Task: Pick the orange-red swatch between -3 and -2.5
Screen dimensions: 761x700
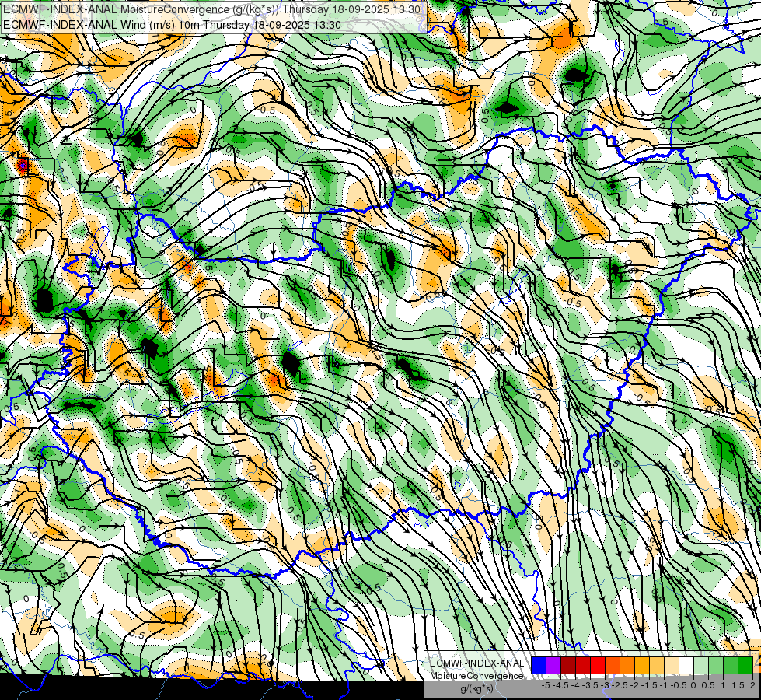Action: pyautogui.click(x=613, y=665)
